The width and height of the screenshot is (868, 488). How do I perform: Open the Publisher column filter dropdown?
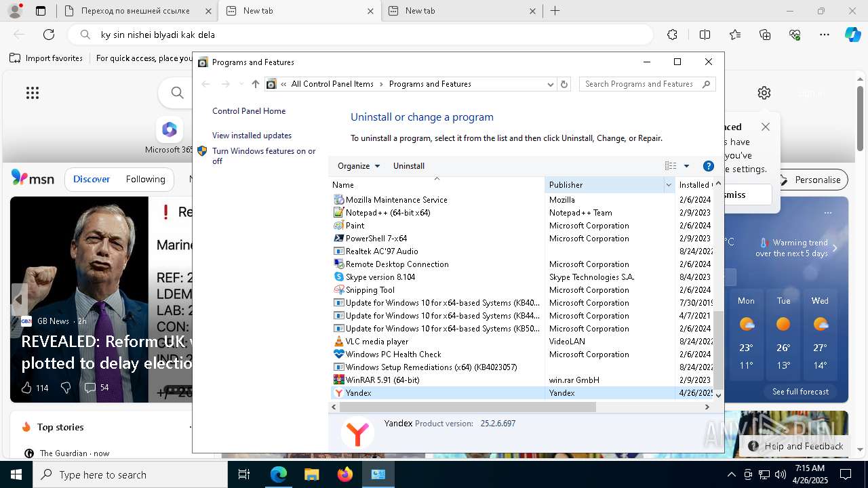click(x=669, y=185)
